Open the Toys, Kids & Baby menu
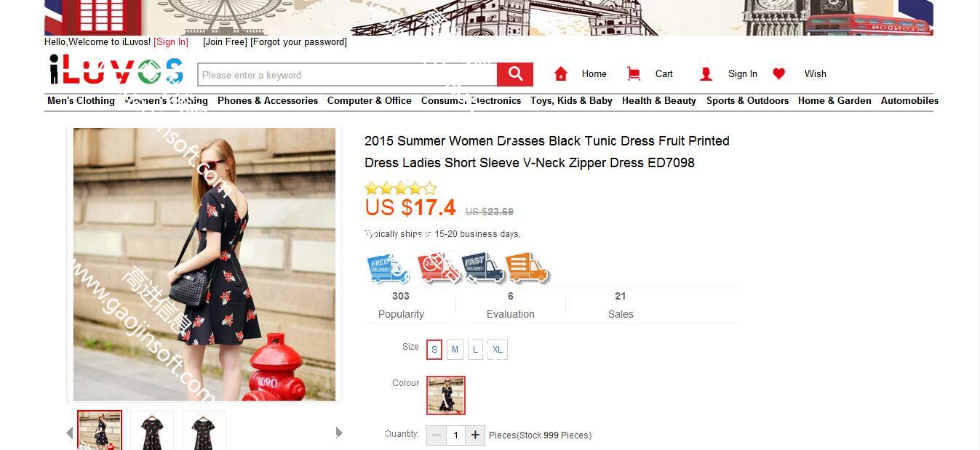 571,101
